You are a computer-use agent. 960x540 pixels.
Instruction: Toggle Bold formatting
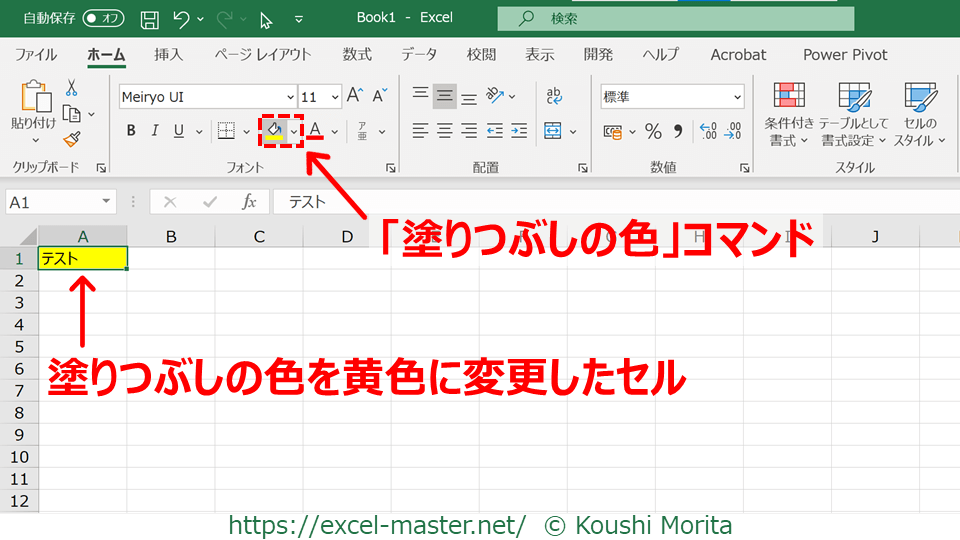[131, 131]
